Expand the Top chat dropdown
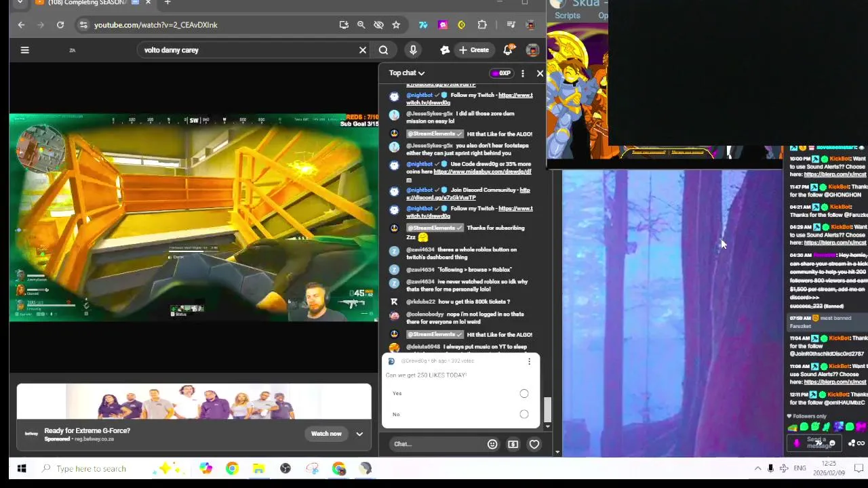The width and height of the screenshot is (868, 488). click(407, 73)
